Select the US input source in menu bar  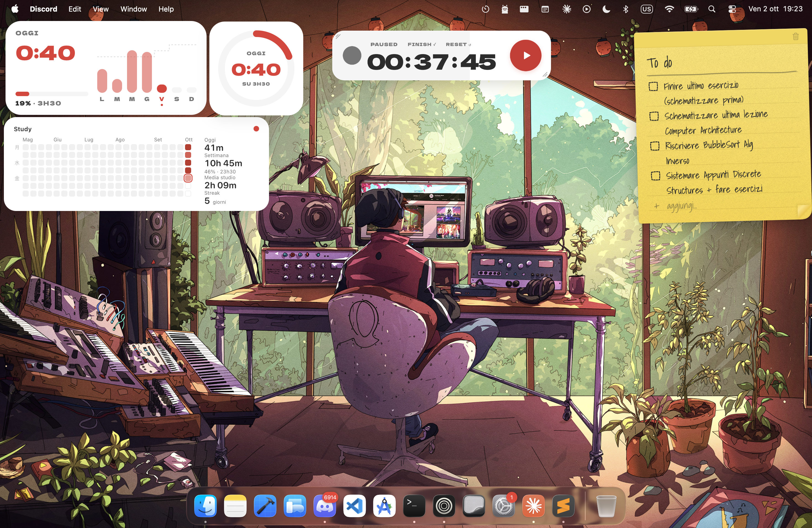coord(647,9)
